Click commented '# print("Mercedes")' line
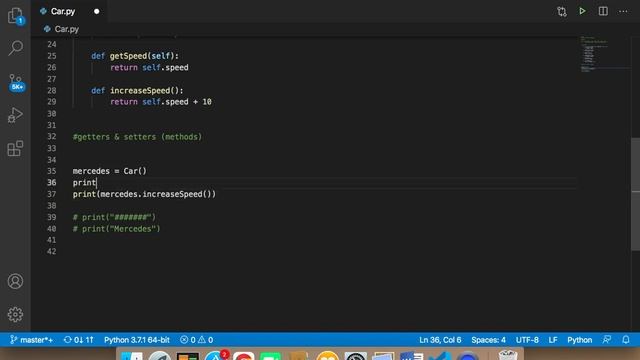The width and height of the screenshot is (640, 360). click(116, 229)
